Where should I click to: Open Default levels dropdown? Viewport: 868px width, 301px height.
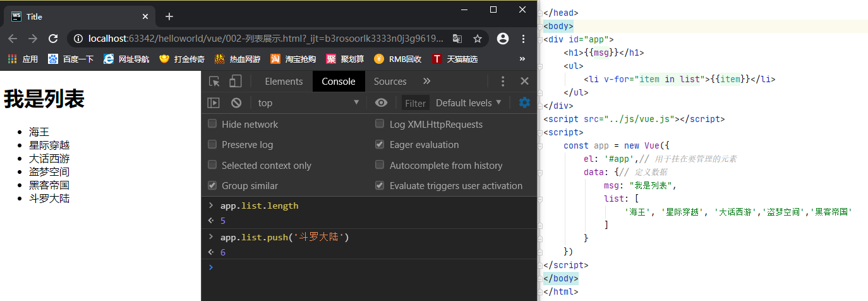469,102
